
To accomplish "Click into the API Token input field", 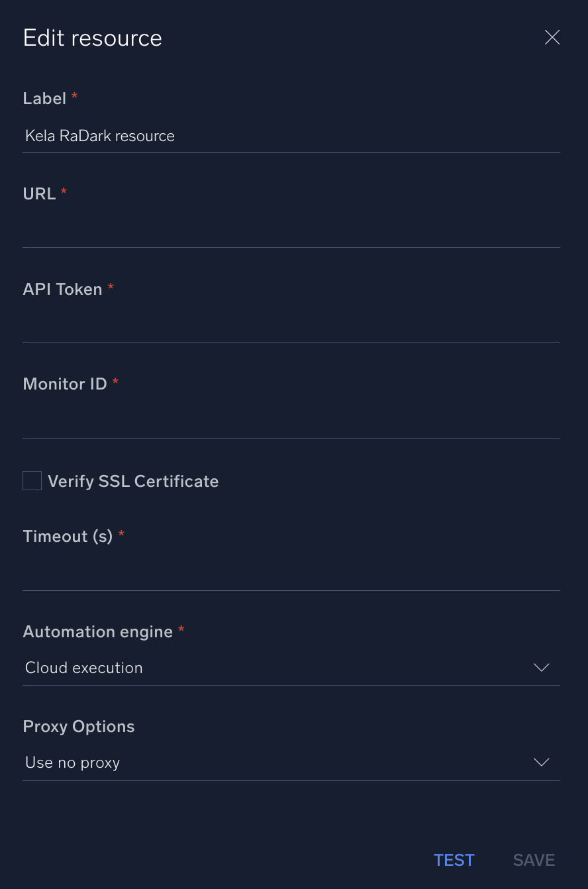I will click(291, 327).
